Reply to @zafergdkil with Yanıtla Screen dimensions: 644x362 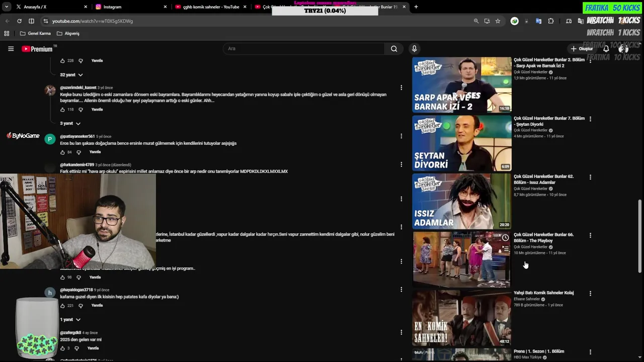click(x=93, y=348)
